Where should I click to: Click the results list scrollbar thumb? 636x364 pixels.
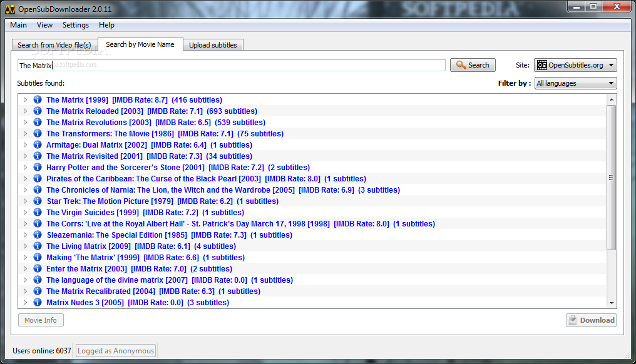pos(611,178)
